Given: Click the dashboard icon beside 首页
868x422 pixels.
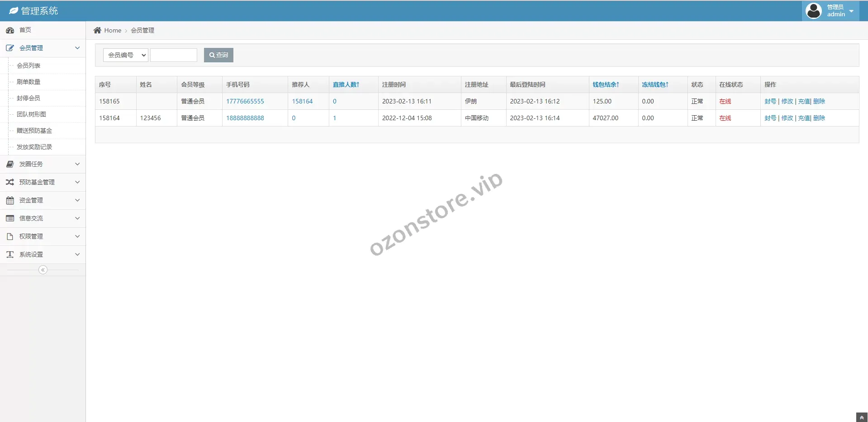Looking at the screenshot, I should [10, 30].
